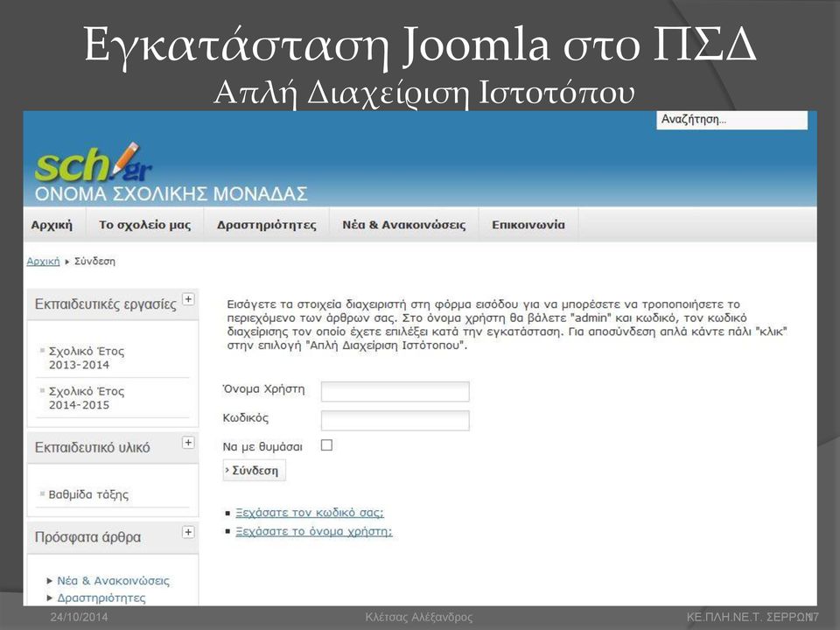Image resolution: width=840 pixels, height=630 pixels.
Task: Collapse the Εκπαιδευτικές εργασίες panel
Action: 188,299
